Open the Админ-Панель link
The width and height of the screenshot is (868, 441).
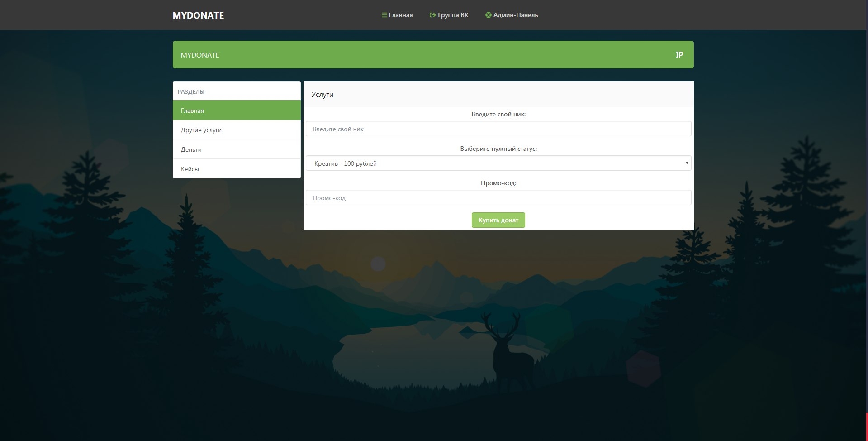click(x=512, y=15)
